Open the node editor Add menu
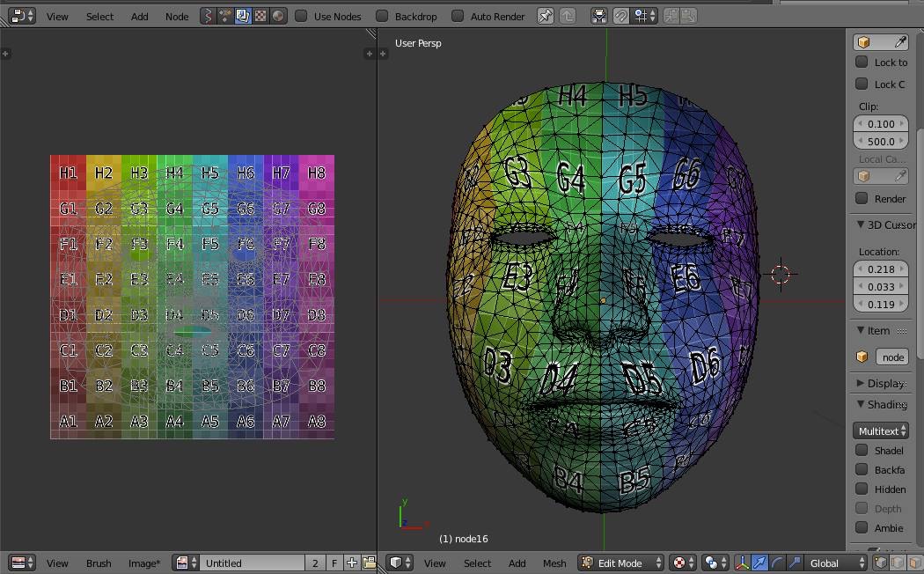 (x=140, y=17)
